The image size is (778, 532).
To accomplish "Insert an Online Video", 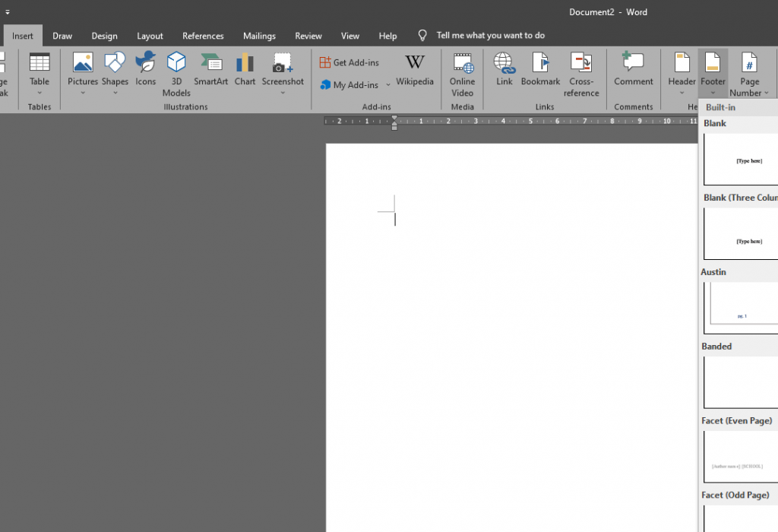I will [462, 74].
